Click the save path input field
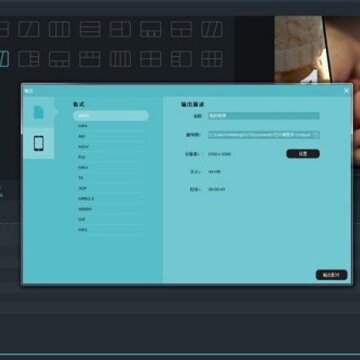 (x=261, y=135)
